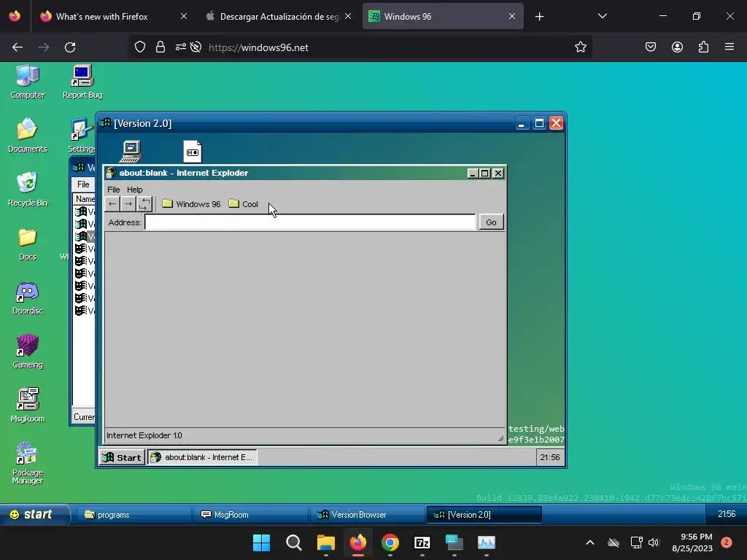Click the Forward arrow in Internet Exploder
The height and width of the screenshot is (560, 747).
(128, 204)
